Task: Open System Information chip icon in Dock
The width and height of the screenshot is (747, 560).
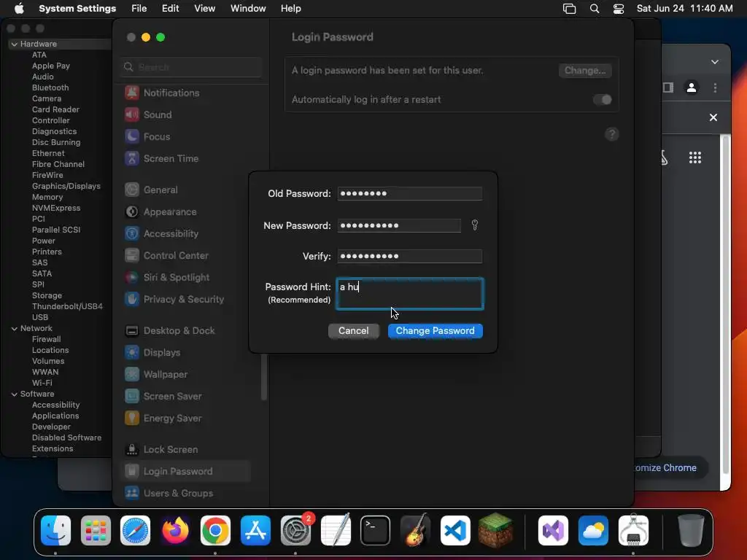Action: [633, 530]
